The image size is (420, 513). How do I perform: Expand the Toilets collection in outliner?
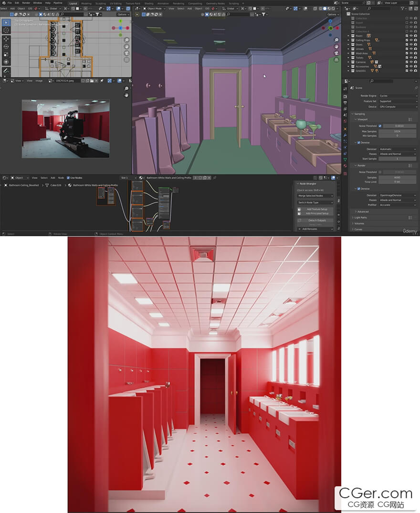348,58
